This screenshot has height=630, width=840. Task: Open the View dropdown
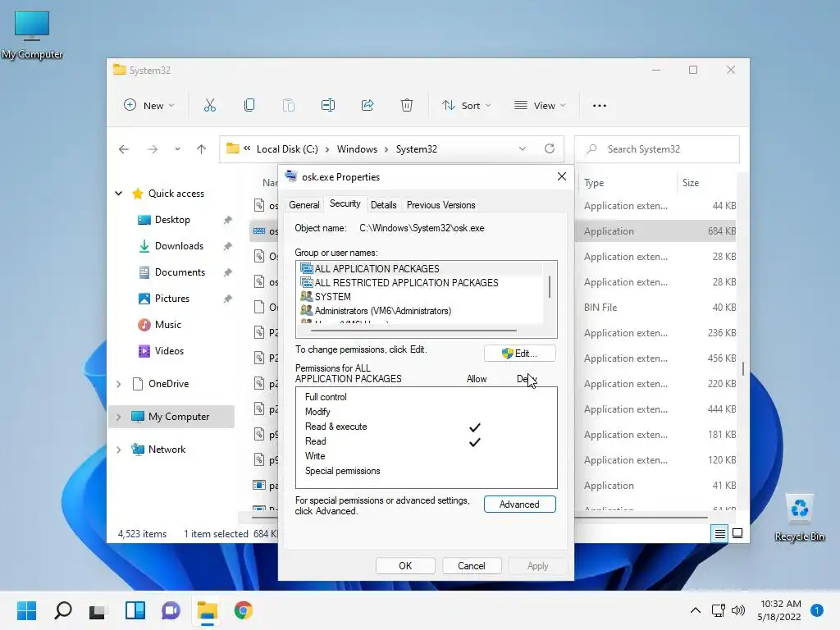pyautogui.click(x=540, y=106)
